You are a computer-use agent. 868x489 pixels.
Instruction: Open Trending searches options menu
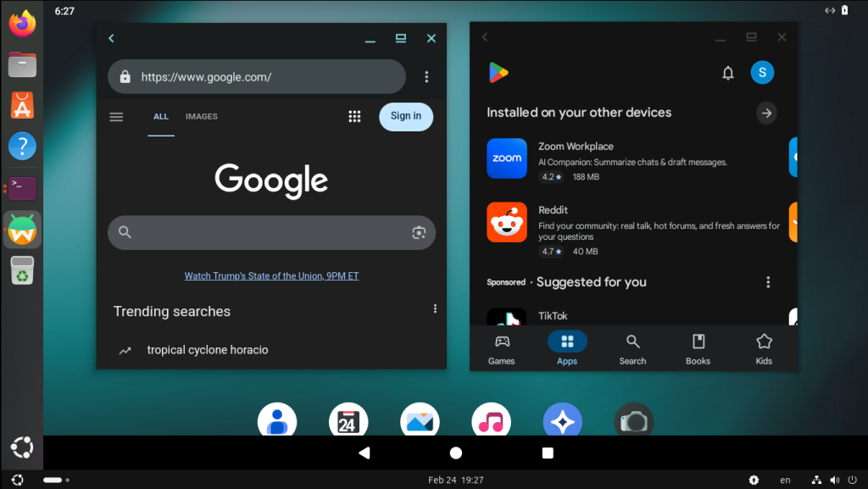coord(435,309)
